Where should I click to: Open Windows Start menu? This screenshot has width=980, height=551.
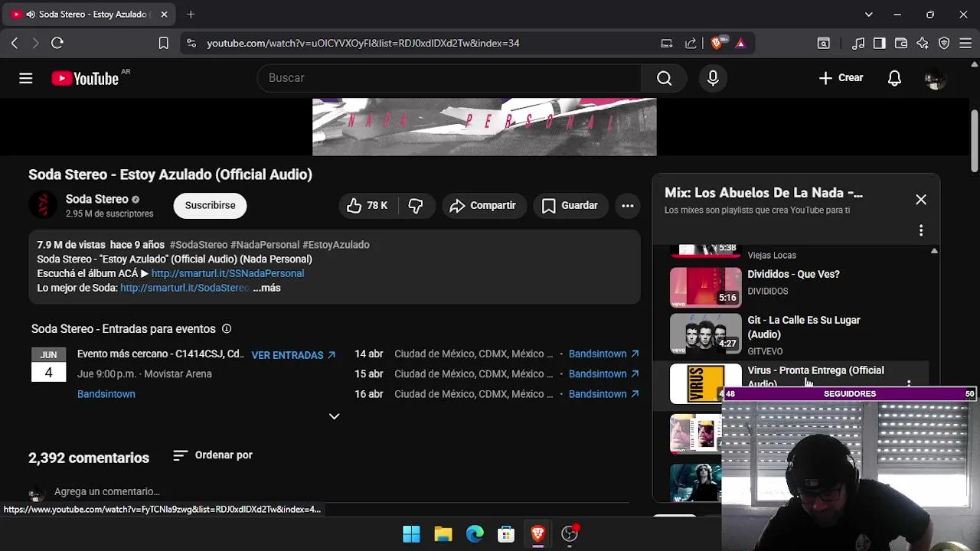pos(411,534)
